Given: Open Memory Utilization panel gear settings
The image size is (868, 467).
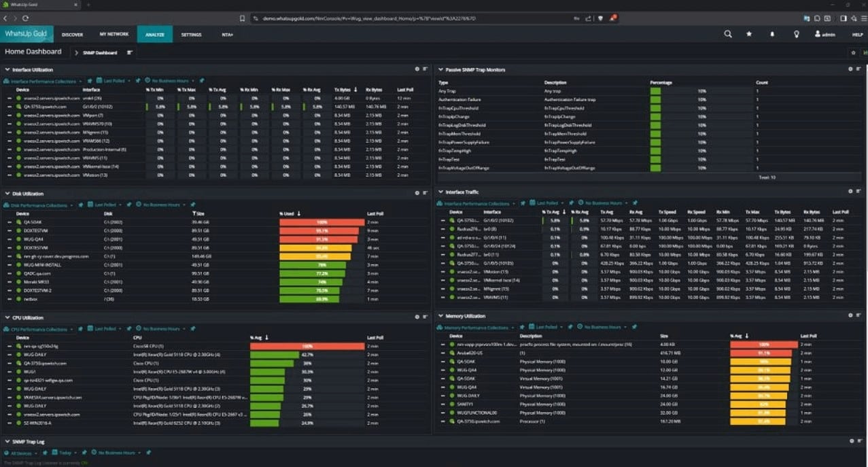Looking at the screenshot, I should (x=850, y=316).
